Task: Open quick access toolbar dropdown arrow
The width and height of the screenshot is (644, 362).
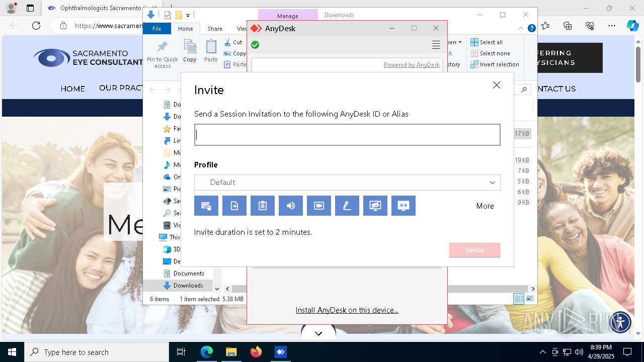Action: tap(188, 16)
